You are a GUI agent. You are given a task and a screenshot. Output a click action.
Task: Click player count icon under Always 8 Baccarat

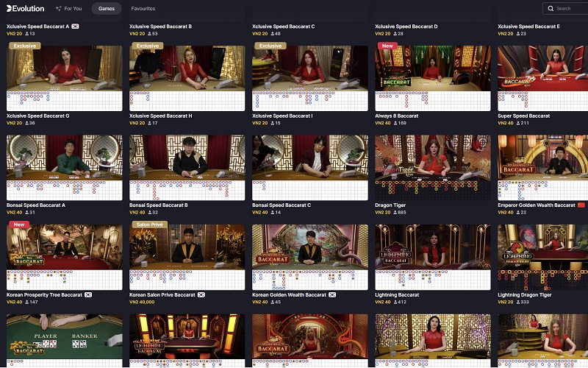[x=395, y=123]
